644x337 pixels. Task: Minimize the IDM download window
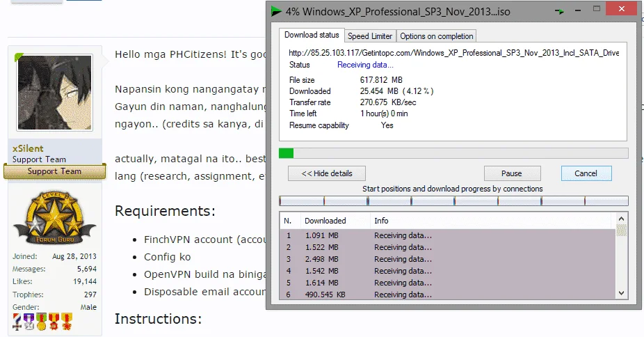click(578, 10)
